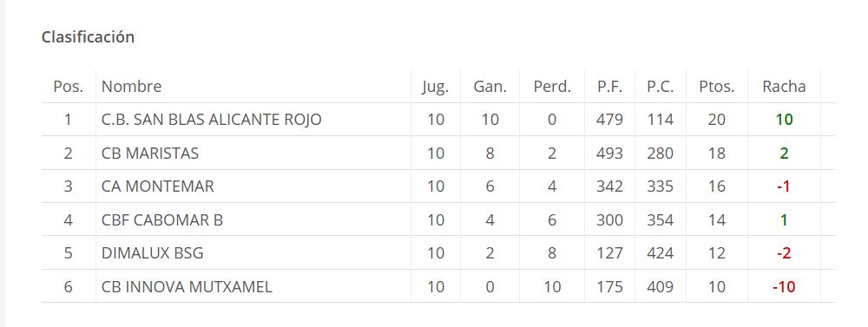Screen dimensions: 868x327
Task: Select the Ptos. column header
Action: click(717, 87)
